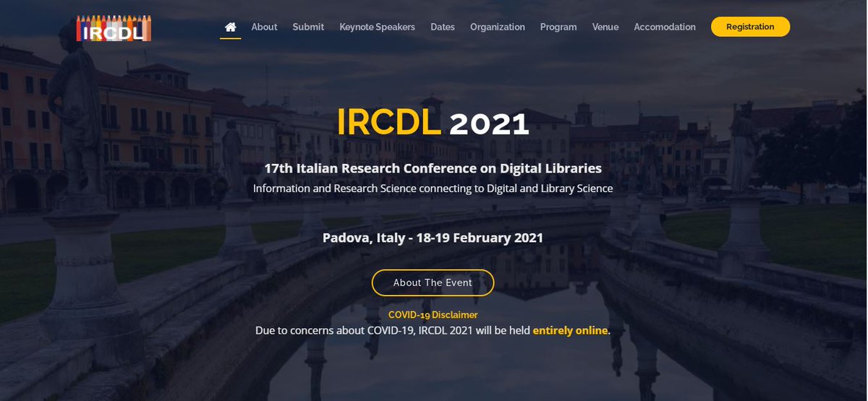
Task: Go to the Home icon in navbar
Action: click(x=231, y=27)
